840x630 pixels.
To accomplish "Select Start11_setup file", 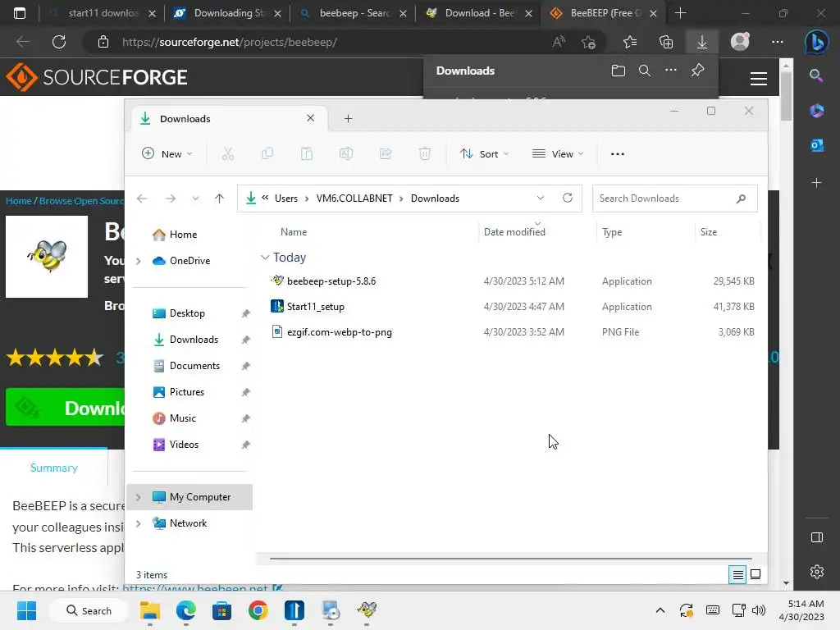I will (512, 307).
